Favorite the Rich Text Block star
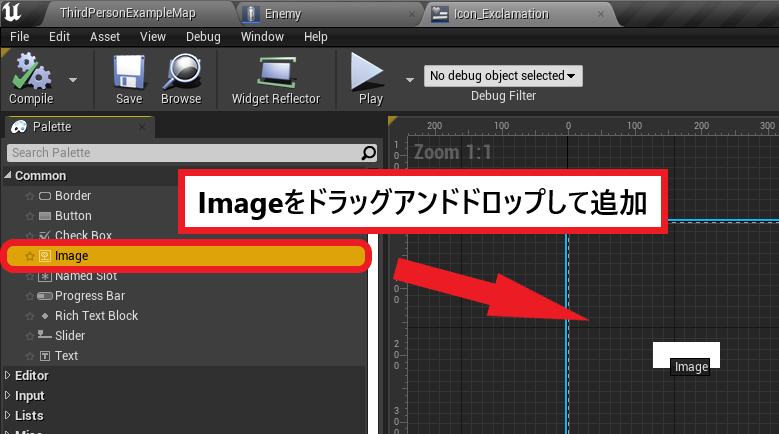The height and width of the screenshot is (434, 779). pyautogui.click(x=29, y=316)
